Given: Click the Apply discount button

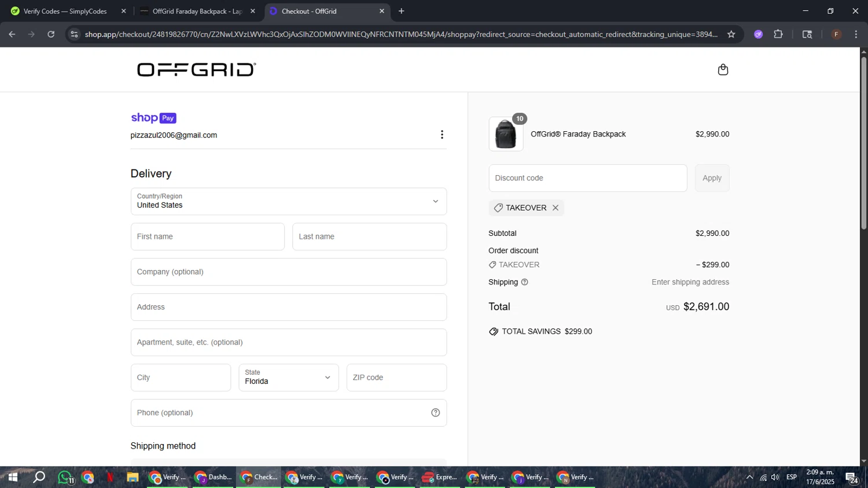Looking at the screenshot, I should (x=712, y=178).
